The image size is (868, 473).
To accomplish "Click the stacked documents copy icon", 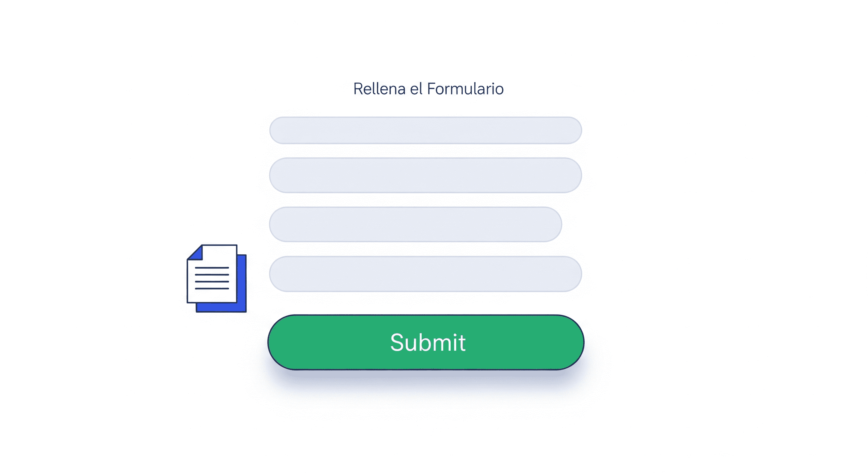I will click(216, 278).
